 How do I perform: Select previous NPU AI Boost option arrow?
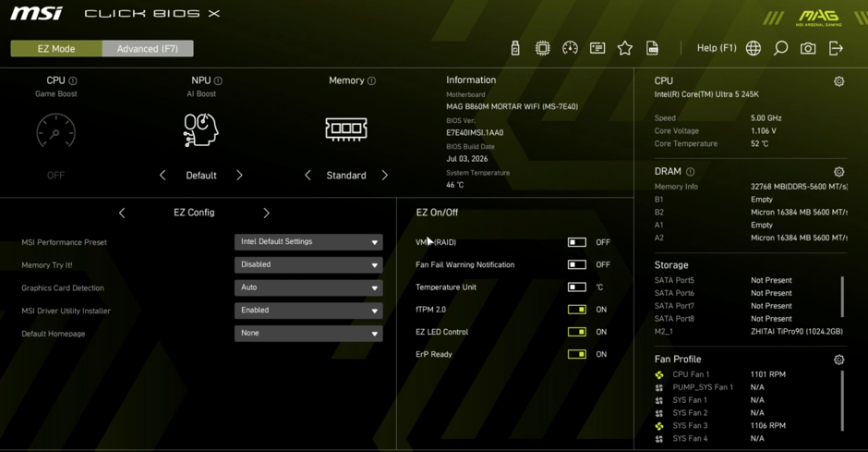click(x=163, y=175)
